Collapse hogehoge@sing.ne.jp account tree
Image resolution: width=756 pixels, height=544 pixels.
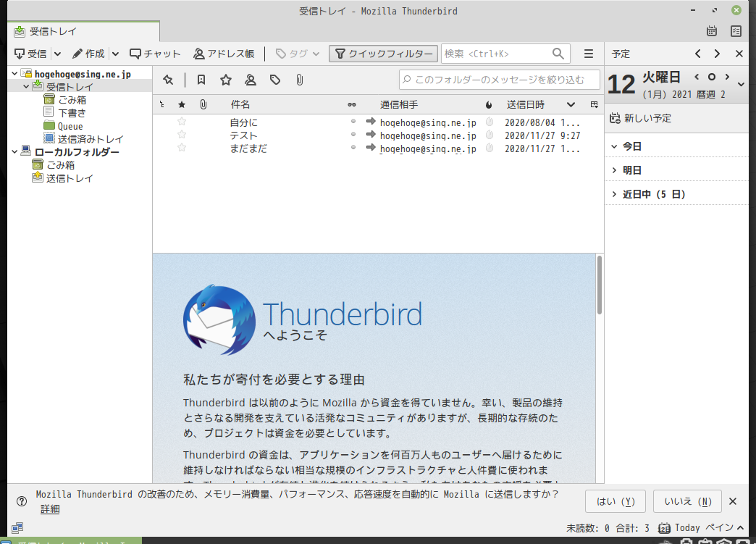[15, 74]
